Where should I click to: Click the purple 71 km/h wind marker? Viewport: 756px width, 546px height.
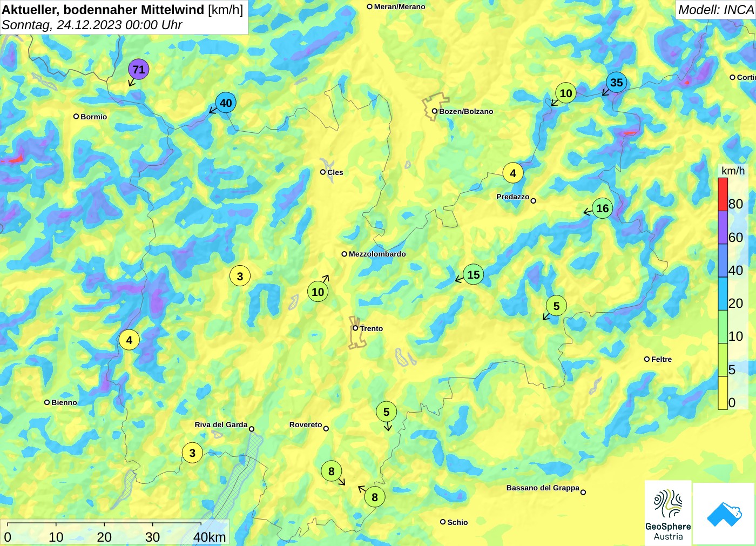(x=139, y=69)
